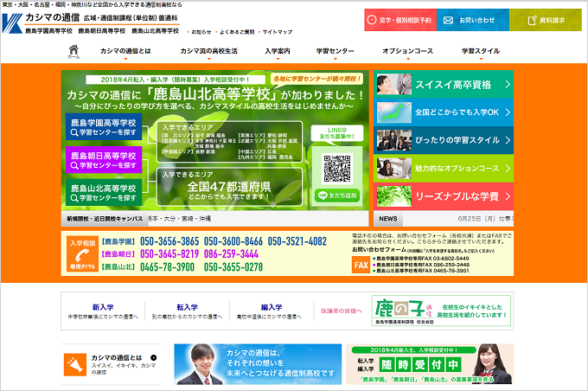Image resolution: width=588 pixels, height=391 pixels.
Task: Click the search icon on 鹿島朝日高等学校 button
Action: [x=74, y=165]
